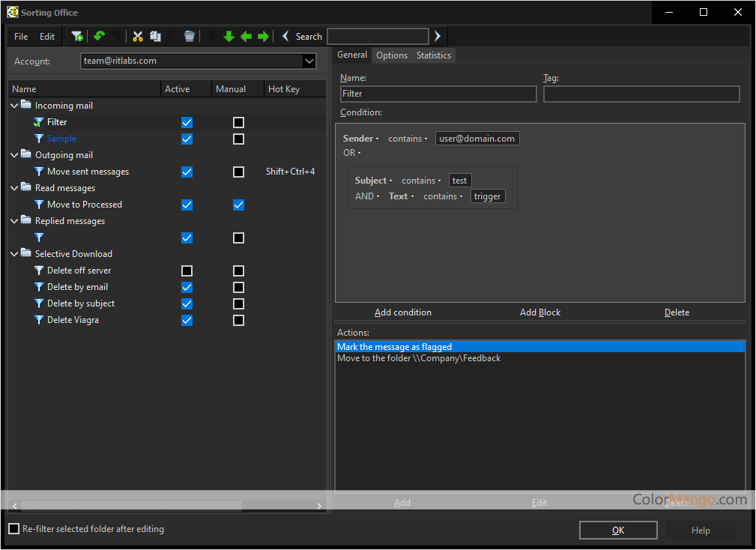
Task: Open the Account dropdown list
Action: (x=309, y=61)
